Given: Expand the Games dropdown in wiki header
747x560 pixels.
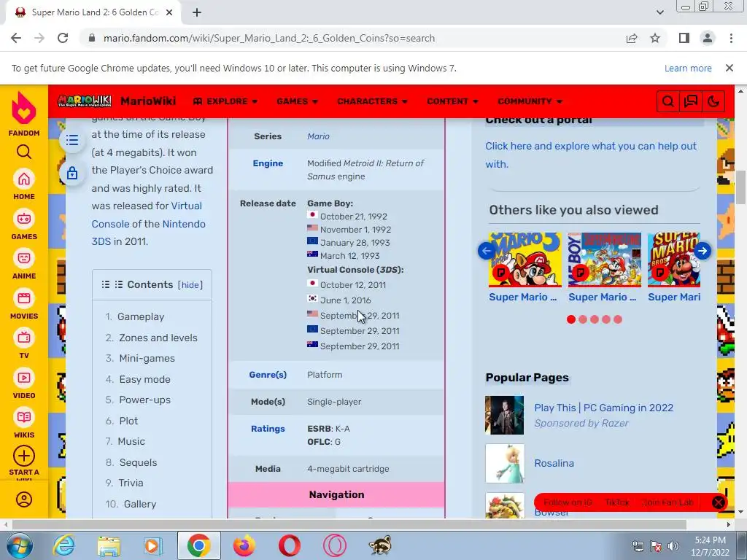Looking at the screenshot, I should [x=298, y=101].
